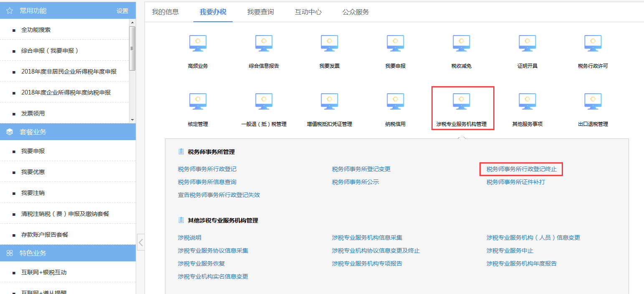The image size is (644, 294).
Task: Click 设置 in the 常用功能 header
Action: (x=122, y=11)
